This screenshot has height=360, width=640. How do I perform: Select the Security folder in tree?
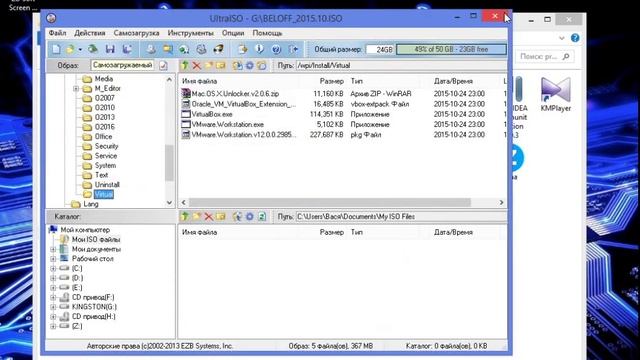pyautogui.click(x=106, y=146)
